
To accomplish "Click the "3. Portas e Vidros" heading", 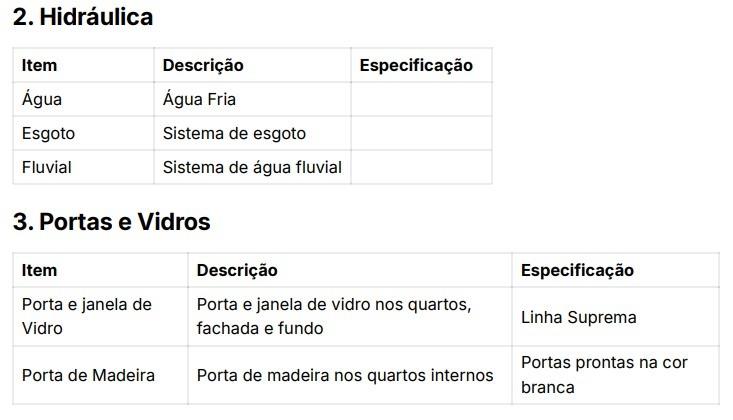I will 111,222.
